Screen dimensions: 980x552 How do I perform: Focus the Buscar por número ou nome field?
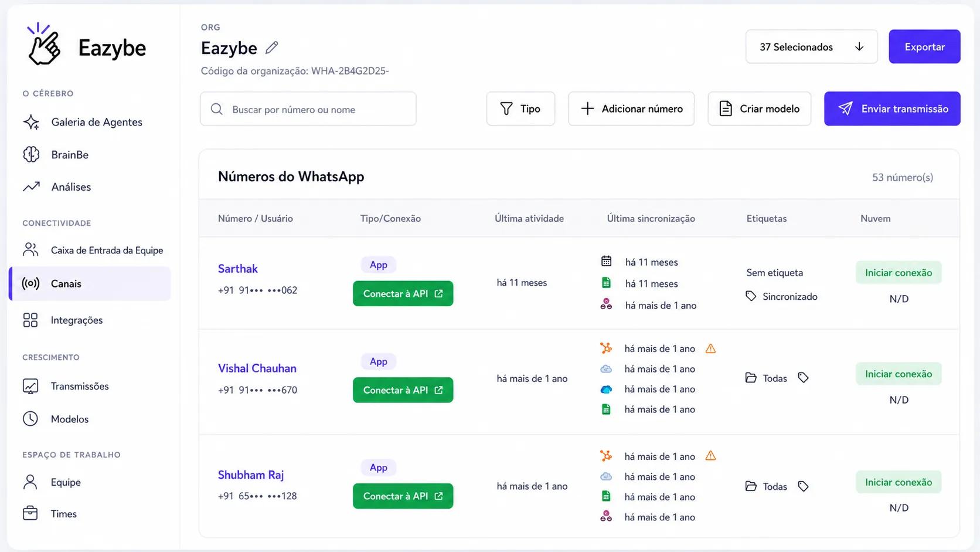pos(308,109)
